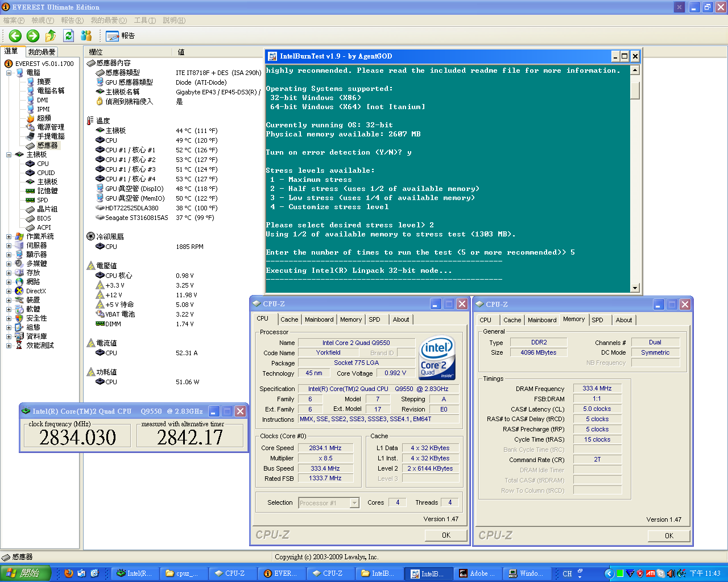728x582 pixels.
Task: Select BIOS item in tree
Action: click(x=44, y=218)
